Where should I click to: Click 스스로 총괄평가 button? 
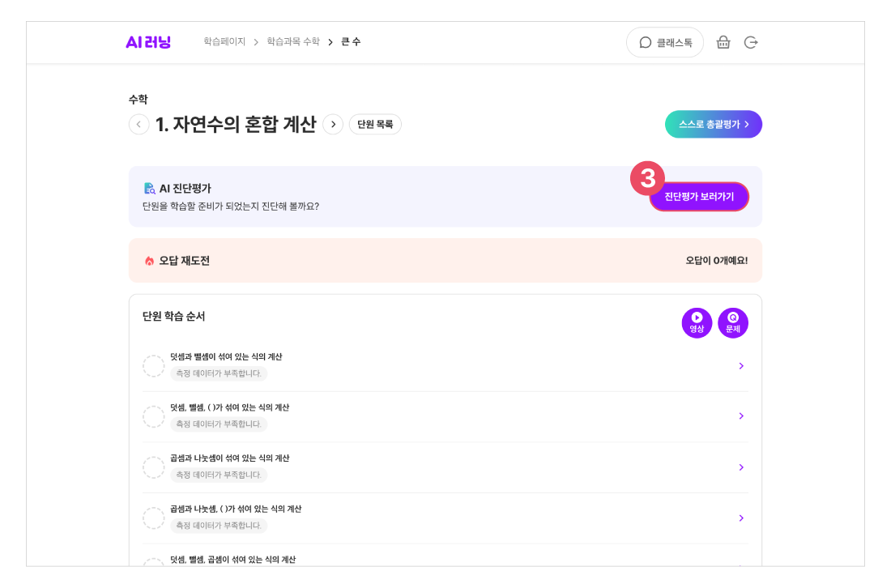(x=713, y=124)
